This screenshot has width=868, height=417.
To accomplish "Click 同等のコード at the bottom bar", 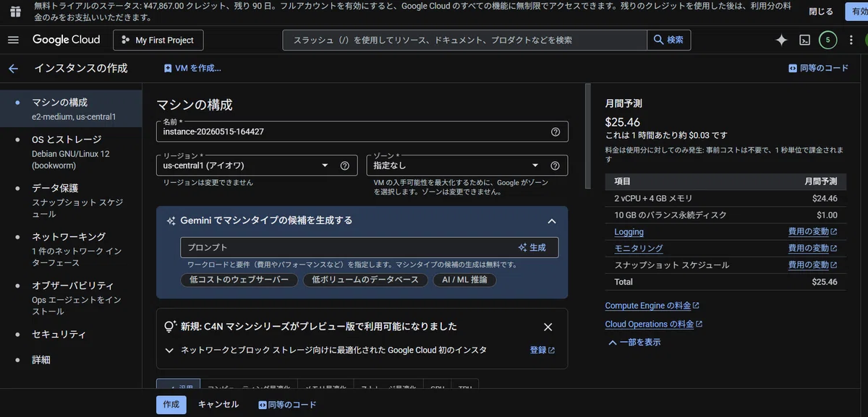I will [x=287, y=405].
